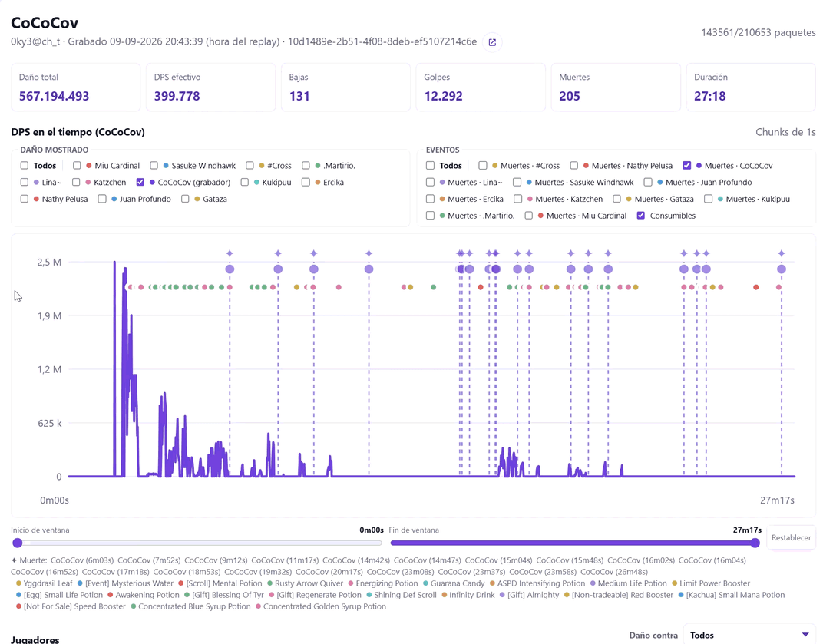Enable Muertes · .Martirio. checkbox
Image resolution: width=823 pixels, height=644 pixels.
click(431, 216)
